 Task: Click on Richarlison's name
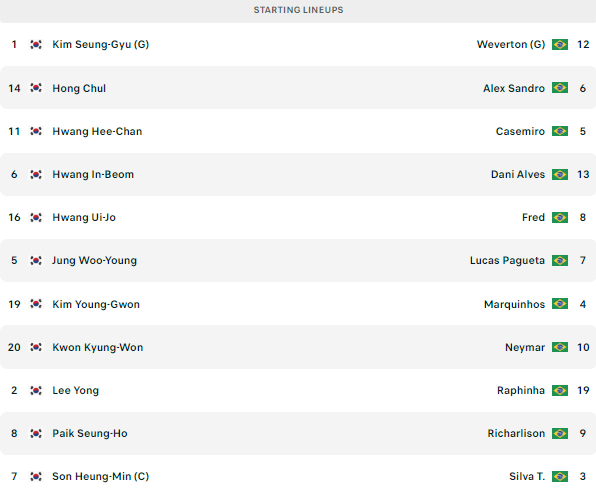click(x=516, y=433)
